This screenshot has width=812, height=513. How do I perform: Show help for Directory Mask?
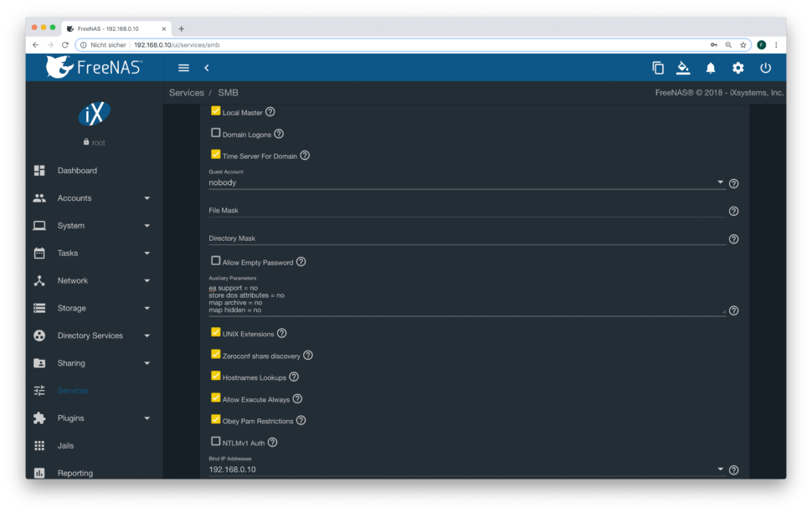pyautogui.click(x=734, y=239)
